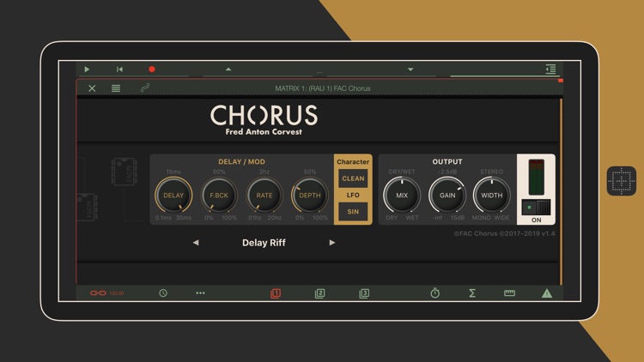644x362 pixels.
Task: Toggle the Ableton Link tempo icon
Action: [x=98, y=293]
